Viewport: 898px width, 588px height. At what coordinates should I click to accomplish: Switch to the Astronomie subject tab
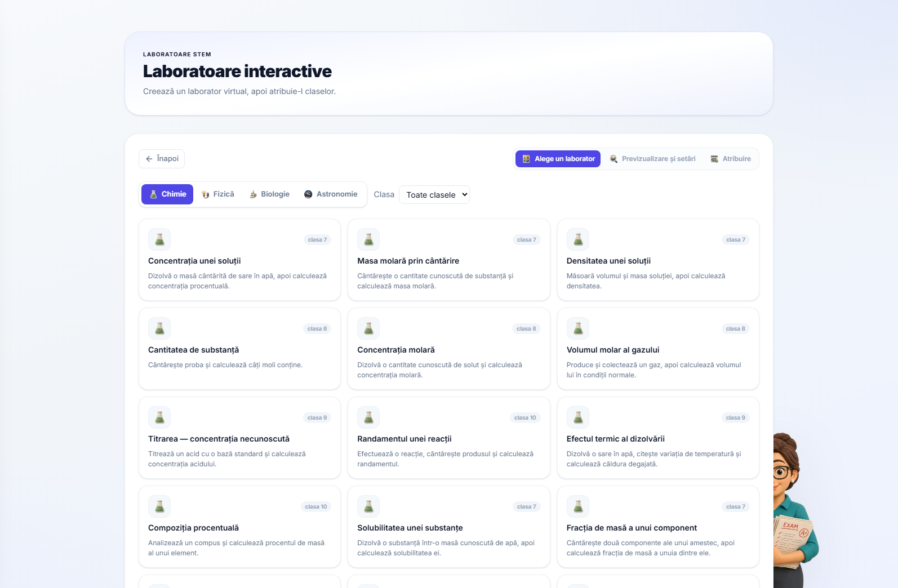331,194
